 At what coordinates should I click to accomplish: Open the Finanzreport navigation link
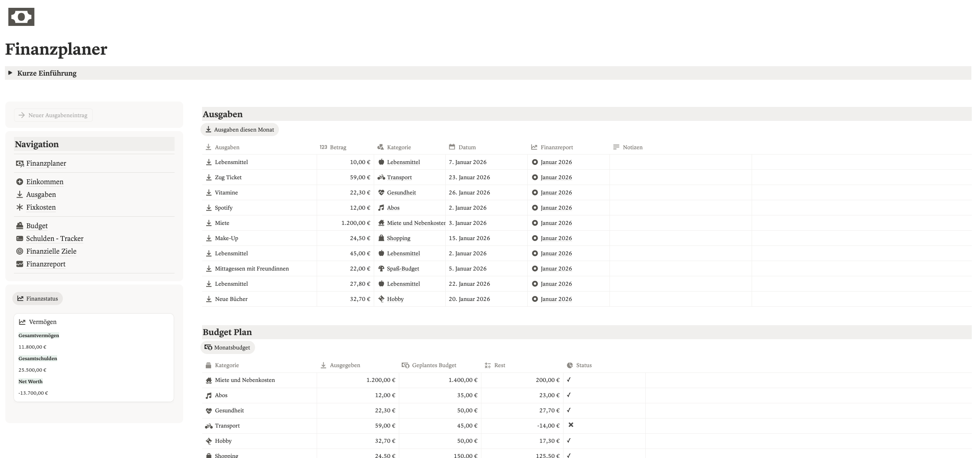click(x=46, y=264)
